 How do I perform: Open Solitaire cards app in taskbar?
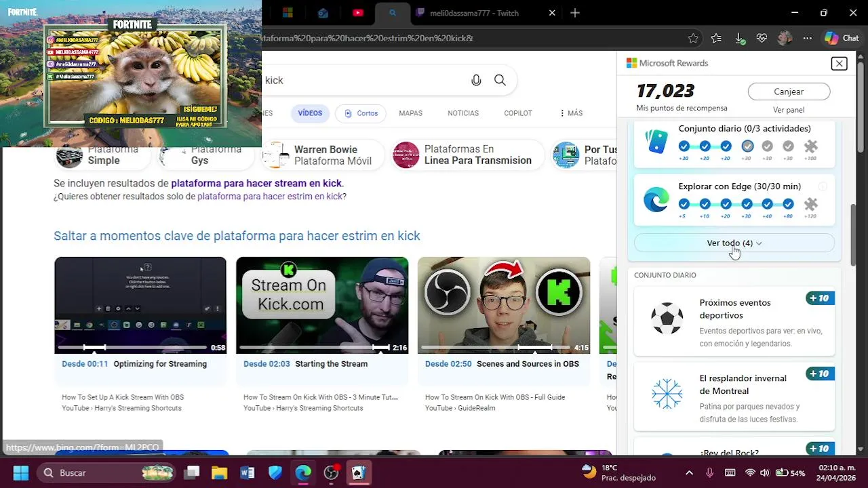(x=358, y=472)
